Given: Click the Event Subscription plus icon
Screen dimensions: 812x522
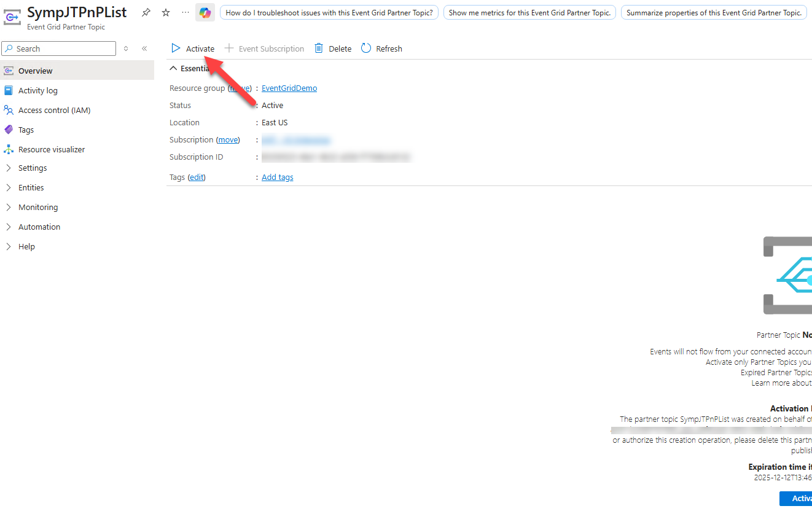Looking at the screenshot, I should [x=228, y=48].
